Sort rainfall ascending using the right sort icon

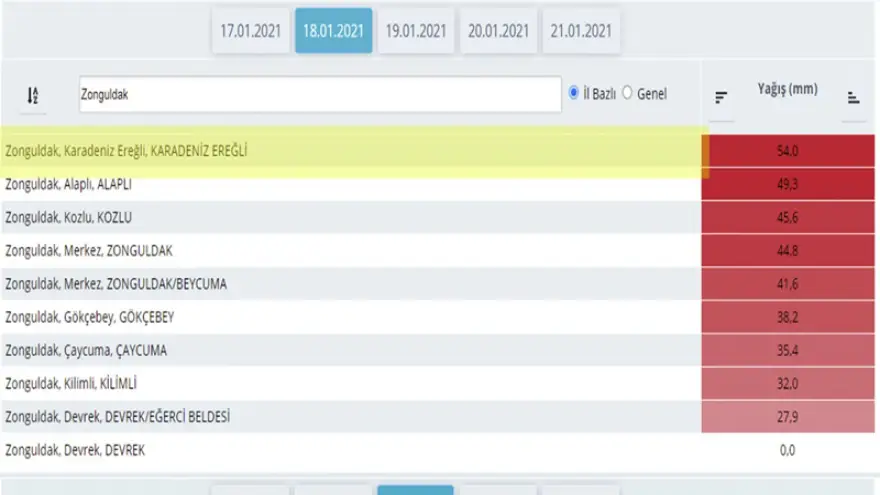click(x=853, y=97)
